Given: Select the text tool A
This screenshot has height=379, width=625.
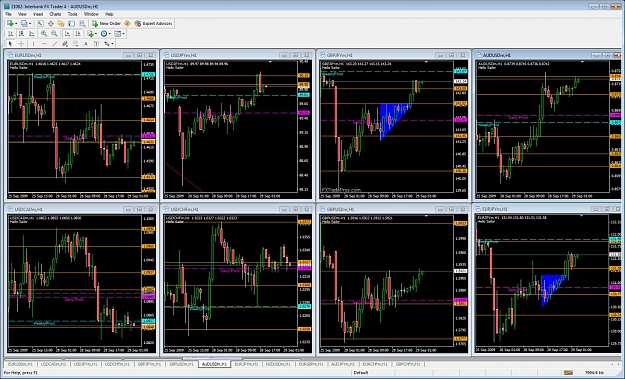Looking at the screenshot, I should [x=85, y=44].
